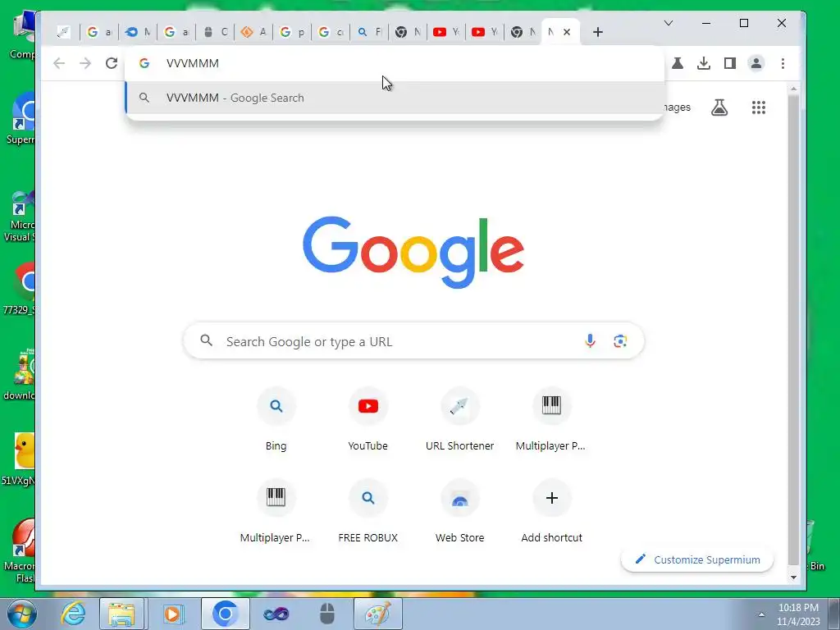Viewport: 840px width, 630px height.
Task: Click the forward navigation arrow
Action: pos(85,63)
